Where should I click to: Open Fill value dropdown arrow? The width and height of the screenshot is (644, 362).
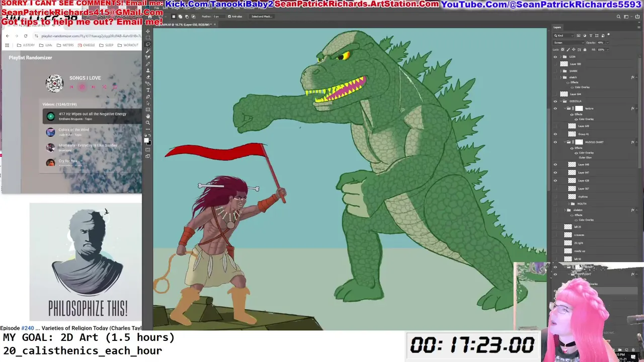pos(608,49)
